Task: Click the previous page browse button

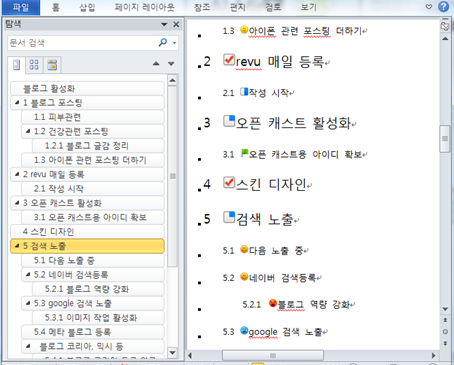Action: [445, 320]
